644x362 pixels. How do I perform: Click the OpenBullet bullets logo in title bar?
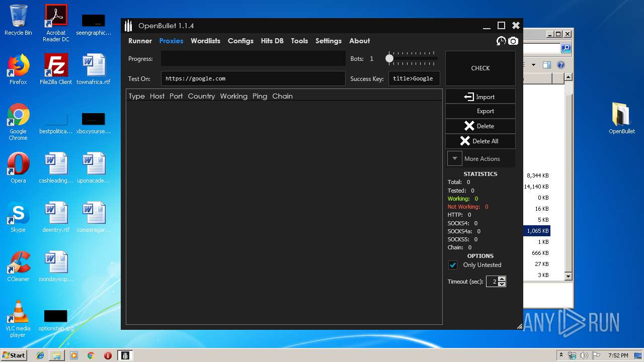(128, 25)
